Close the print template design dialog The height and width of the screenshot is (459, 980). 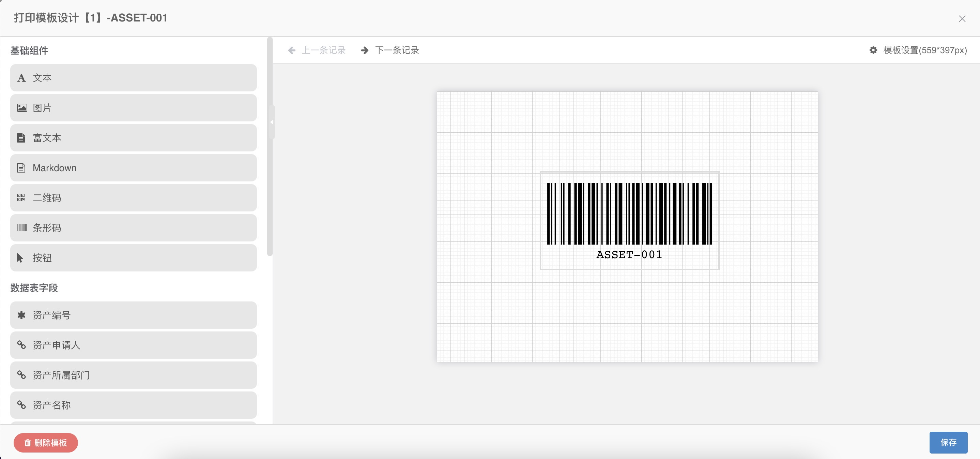(x=962, y=19)
